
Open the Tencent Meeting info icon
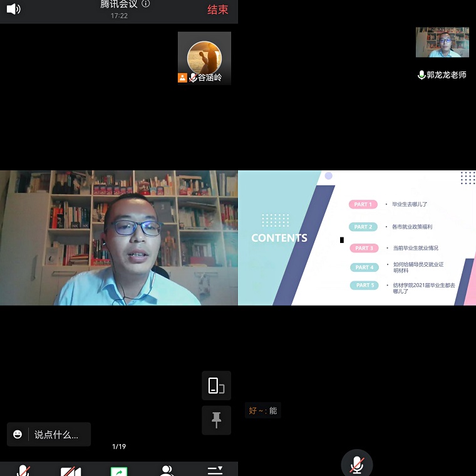[146, 4]
